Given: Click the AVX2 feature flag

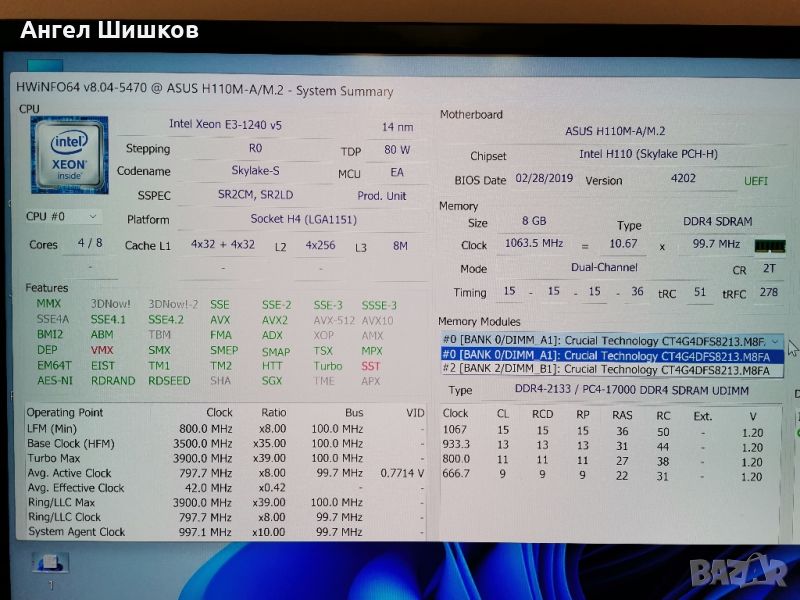Looking at the screenshot, I should click(x=274, y=320).
